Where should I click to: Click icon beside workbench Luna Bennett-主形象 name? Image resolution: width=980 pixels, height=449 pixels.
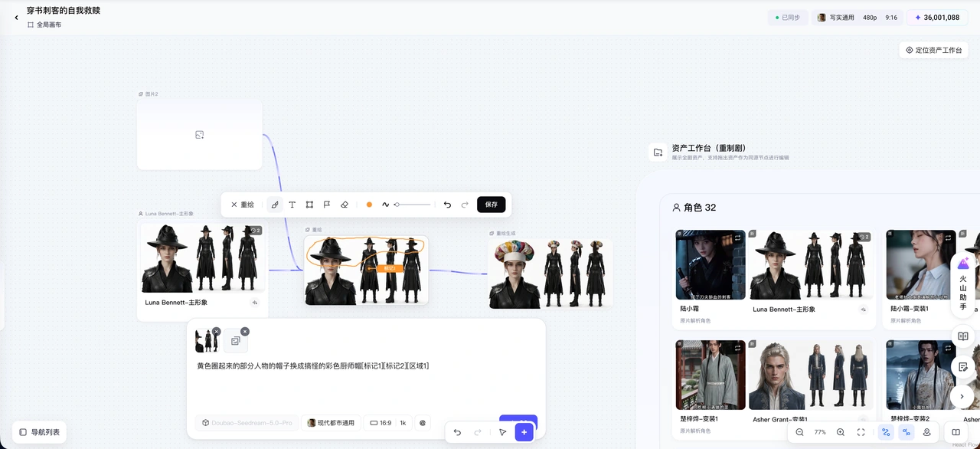point(864,310)
